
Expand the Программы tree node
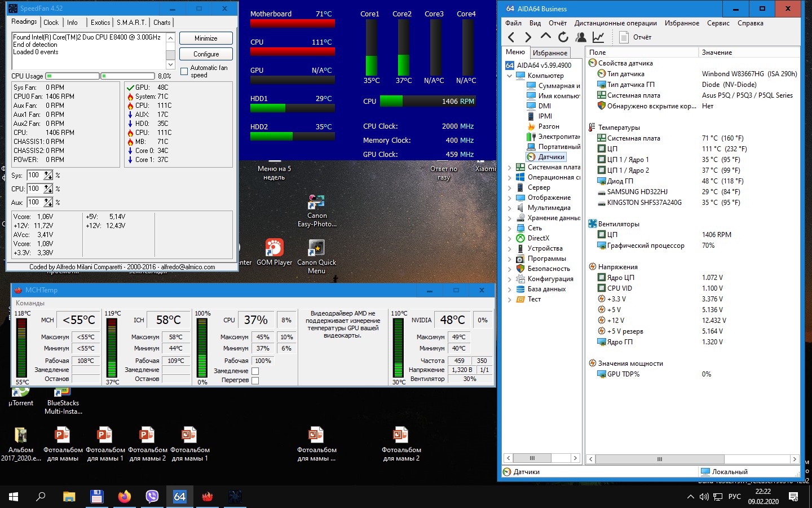pos(510,259)
